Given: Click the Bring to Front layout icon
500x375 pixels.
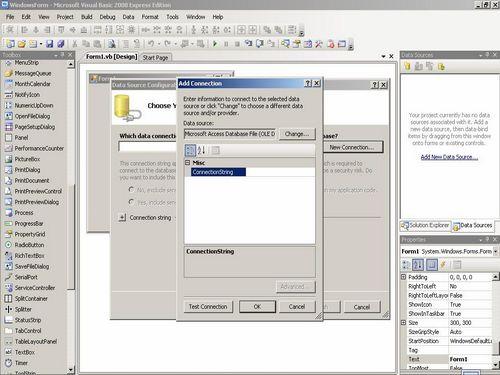Looking at the screenshot, I should [x=267, y=30].
